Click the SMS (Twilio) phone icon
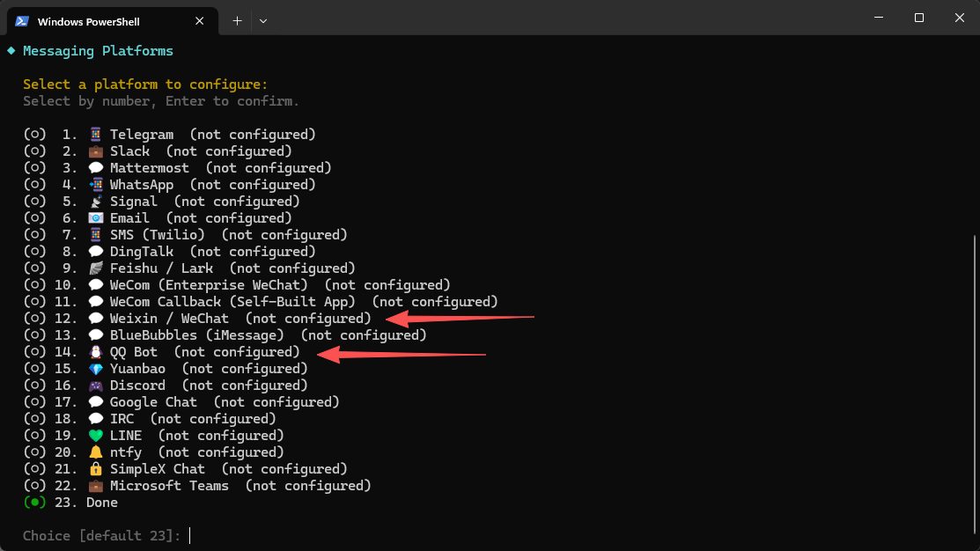This screenshot has height=551, width=980. click(96, 235)
